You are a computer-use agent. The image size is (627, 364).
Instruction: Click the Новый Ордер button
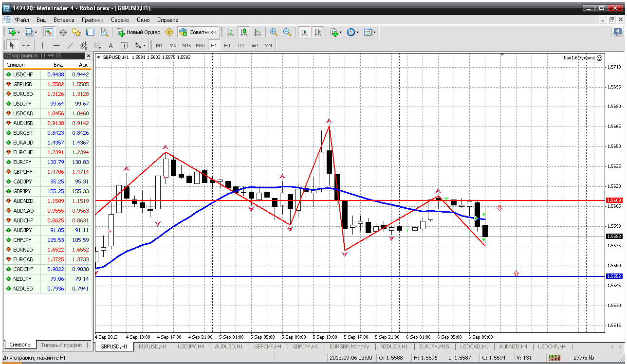point(139,32)
